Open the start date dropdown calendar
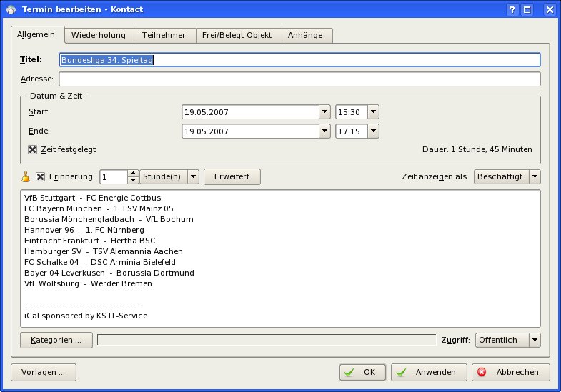 click(x=324, y=112)
